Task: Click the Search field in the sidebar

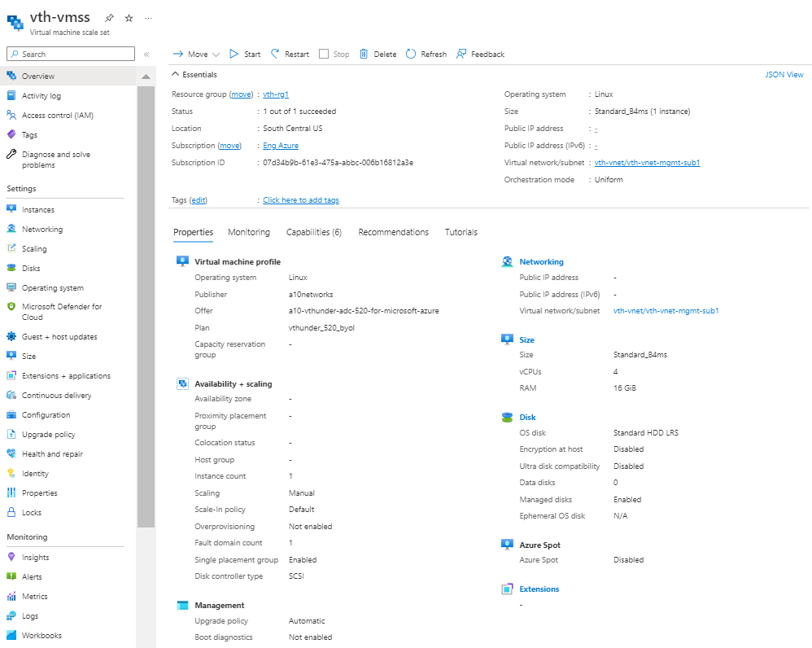Action: 69,53
